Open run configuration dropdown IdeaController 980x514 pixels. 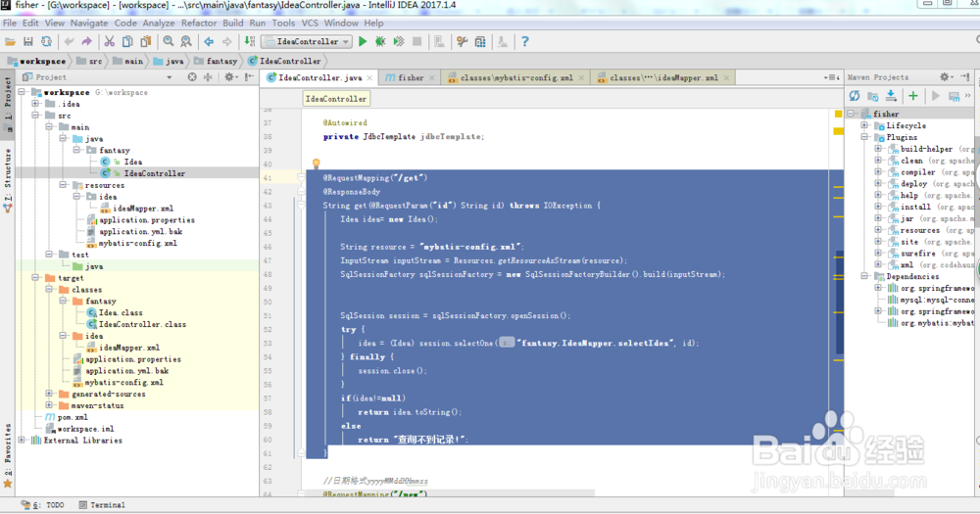click(307, 42)
